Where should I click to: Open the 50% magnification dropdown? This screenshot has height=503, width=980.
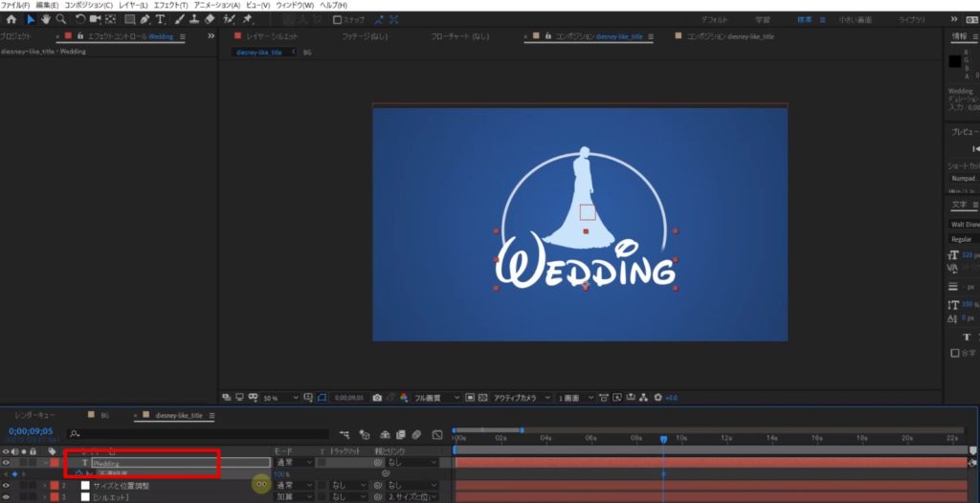[x=280, y=398]
